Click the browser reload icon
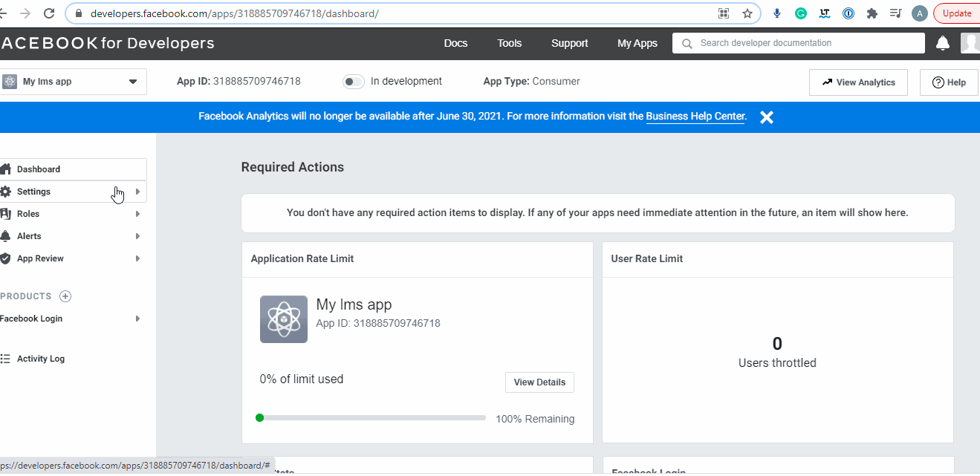Screen dimensions: 980x476 click(x=49, y=13)
